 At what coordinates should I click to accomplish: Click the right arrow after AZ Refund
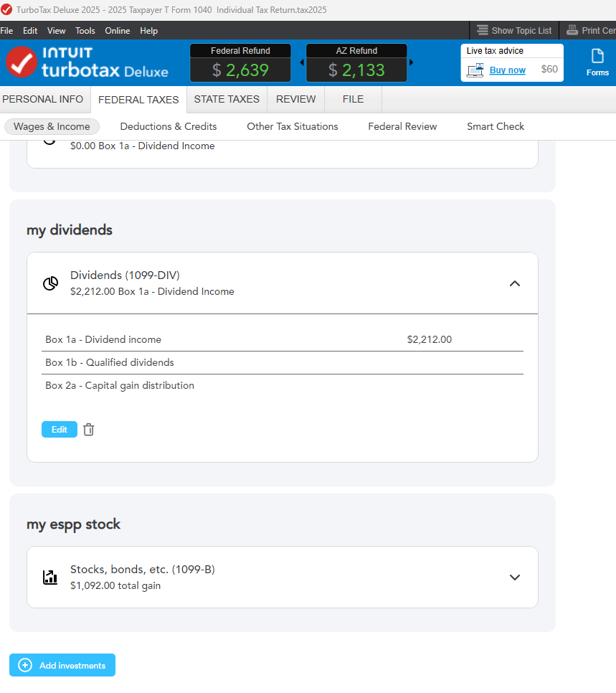pyautogui.click(x=411, y=62)
